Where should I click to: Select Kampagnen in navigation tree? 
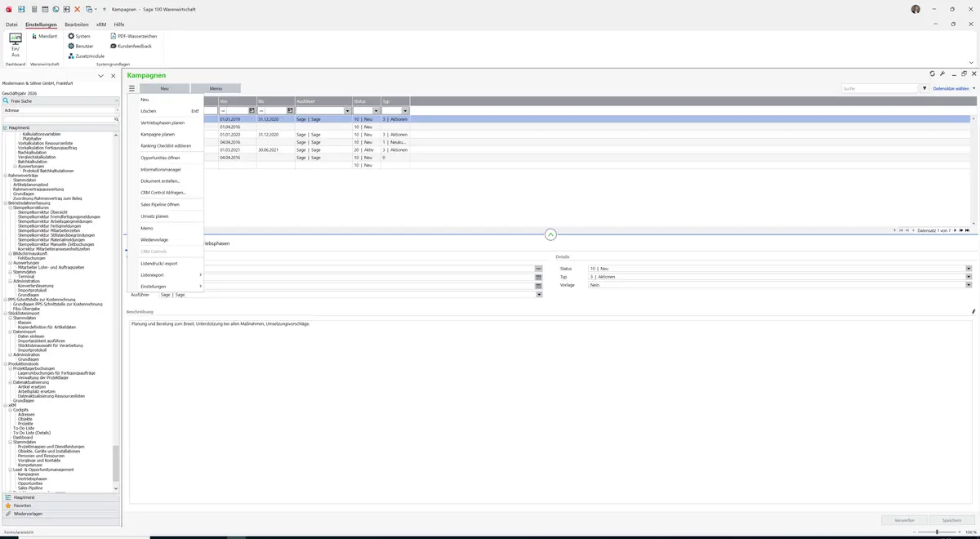pyautogui.click(x=29, y=474)
